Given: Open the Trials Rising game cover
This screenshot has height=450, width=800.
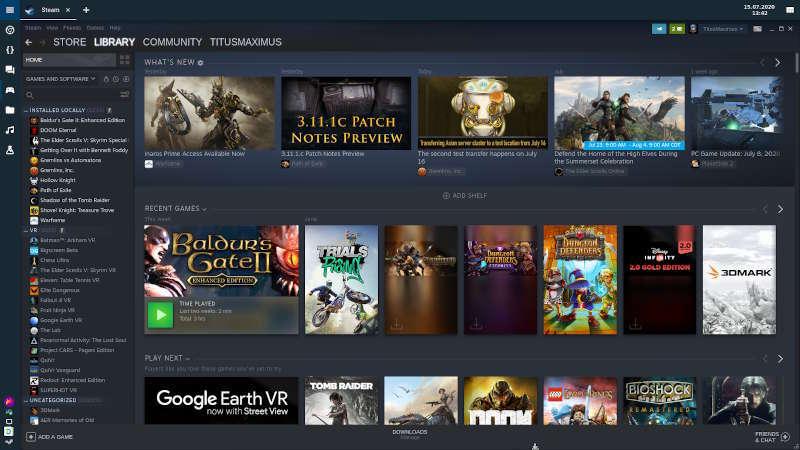Looking at the screenshot, I should click(x=342, y=280).
